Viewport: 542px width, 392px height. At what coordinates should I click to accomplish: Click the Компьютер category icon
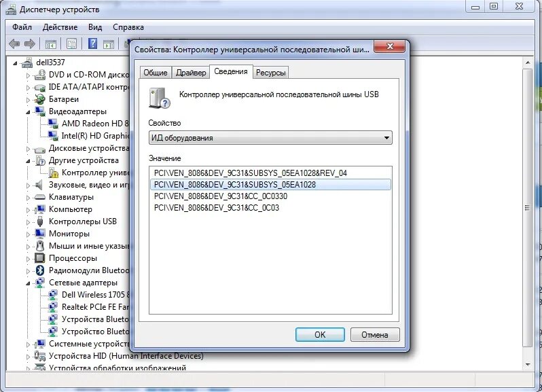(x=40, y=209)
